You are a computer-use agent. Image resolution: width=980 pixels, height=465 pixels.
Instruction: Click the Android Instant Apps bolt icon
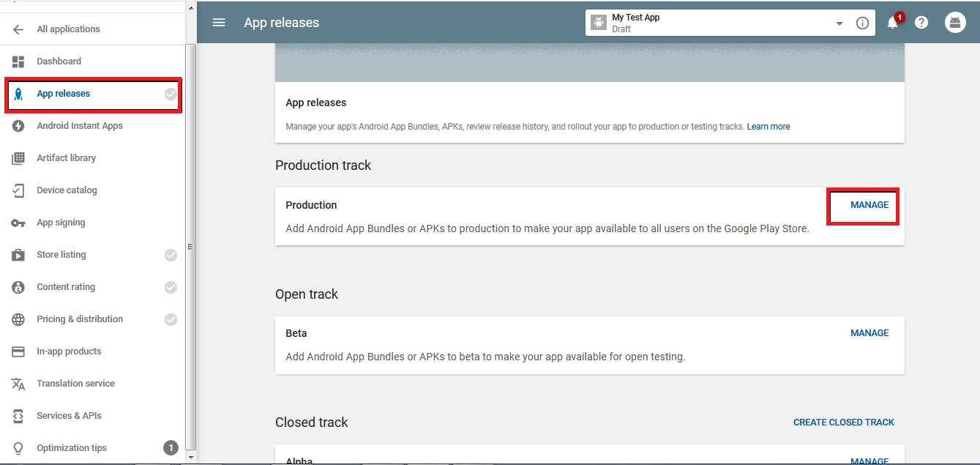18,126
